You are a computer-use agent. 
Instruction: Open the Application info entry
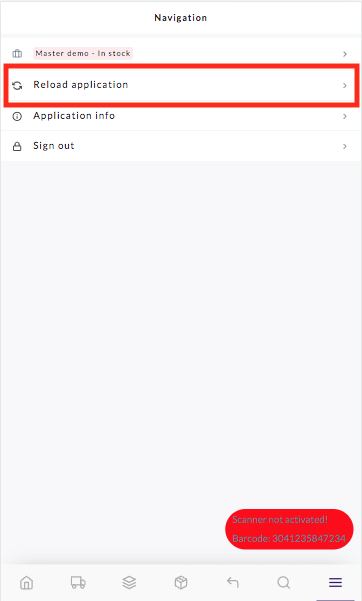point(181,116)
